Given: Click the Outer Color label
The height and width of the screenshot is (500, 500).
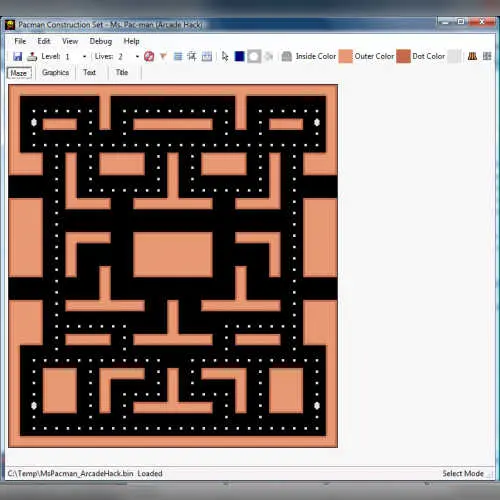Looking at the screenshot, I should [x=374, y=56].
